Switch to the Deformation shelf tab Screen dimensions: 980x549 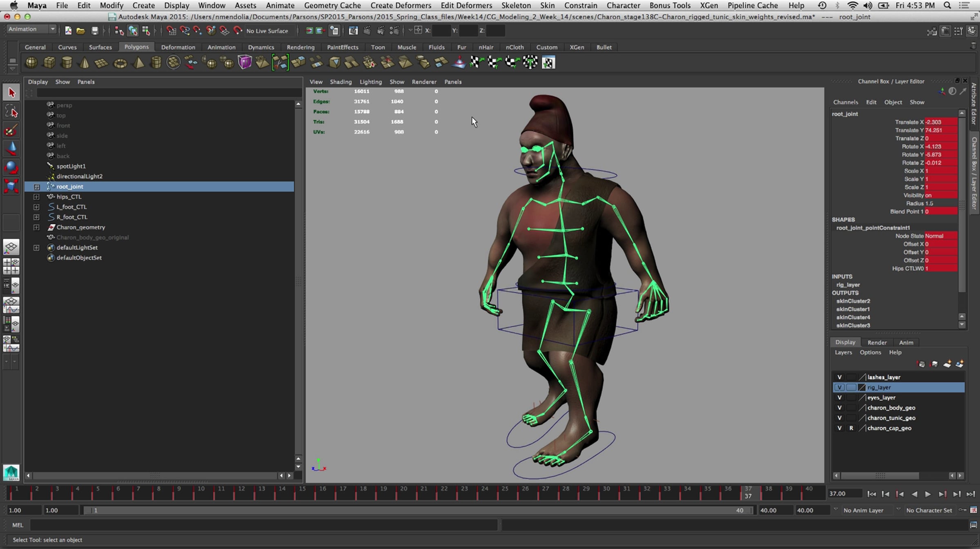click(x=178, y=47)
